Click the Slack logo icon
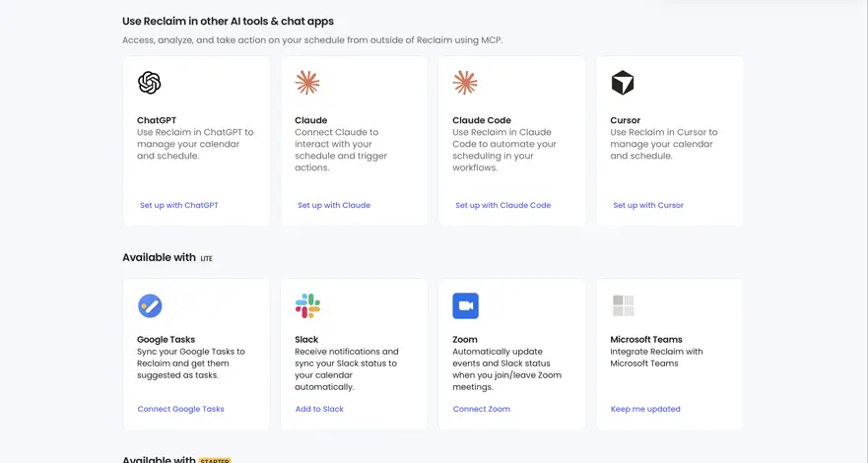 click(x=307, y=306)
